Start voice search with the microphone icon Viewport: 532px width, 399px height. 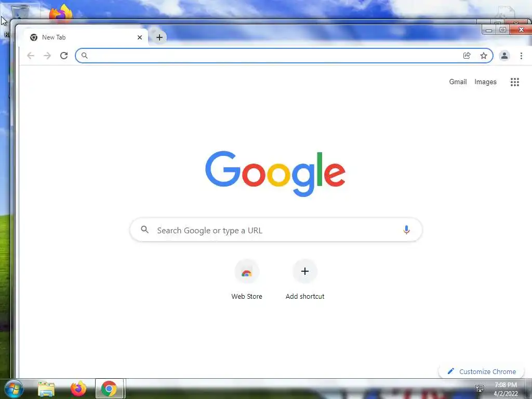pos(406,230)
